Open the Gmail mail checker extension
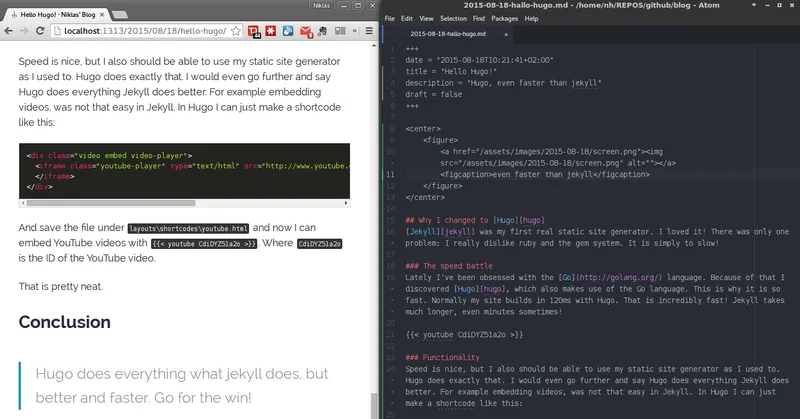The image size is (800, 419). click(306, 32)
